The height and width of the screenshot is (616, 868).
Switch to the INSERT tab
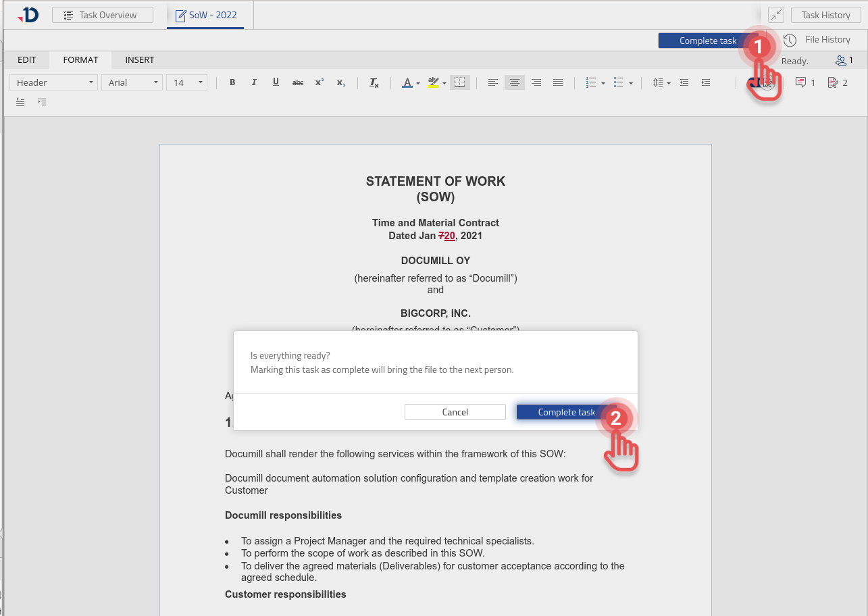click(140, 60)
